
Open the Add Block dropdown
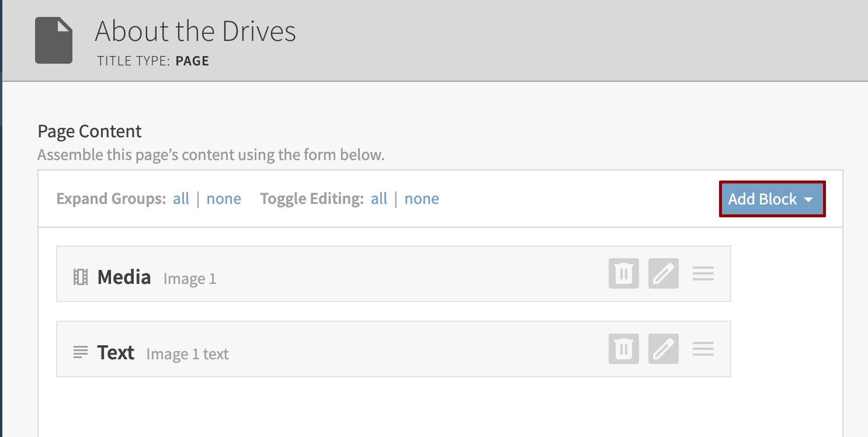click(x=772, y=199)
